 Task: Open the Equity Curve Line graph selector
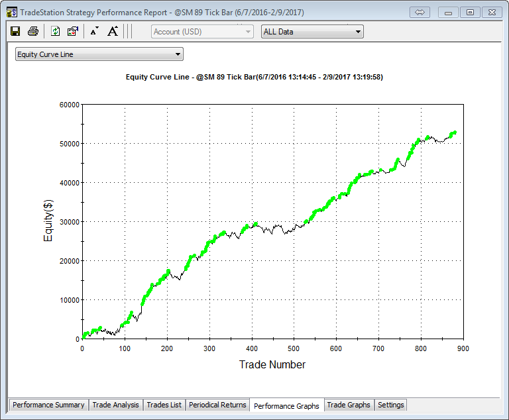pos(99,54)
